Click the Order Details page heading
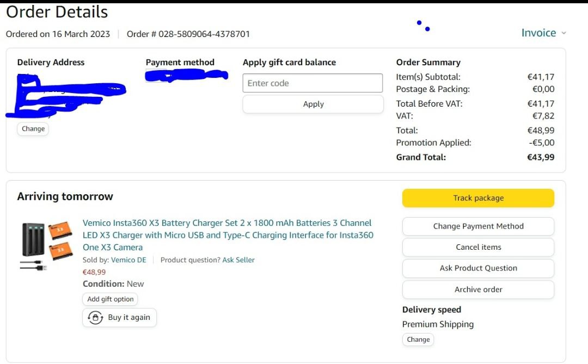Screen dimensions: 588x364 [x=57, y=12]
